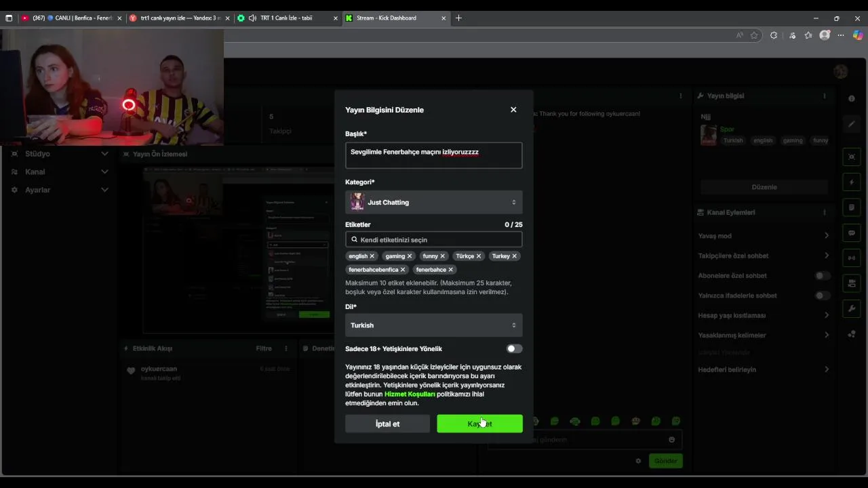Click the Spor category text in Yayın bilgisi

727,129
